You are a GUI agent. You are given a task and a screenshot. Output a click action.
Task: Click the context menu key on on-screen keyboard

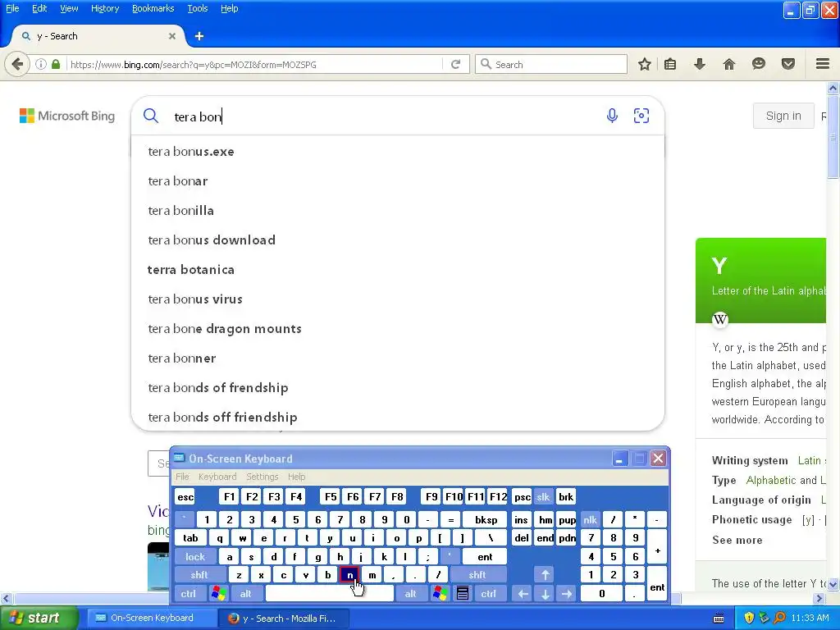point(463,594)
